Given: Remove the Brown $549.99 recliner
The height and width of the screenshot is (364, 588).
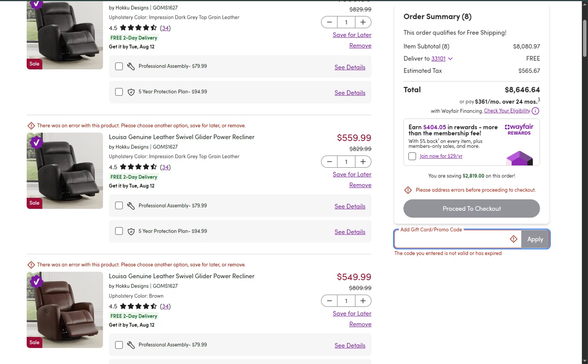Looking at the screenshot, I should (x=360, y=324).
